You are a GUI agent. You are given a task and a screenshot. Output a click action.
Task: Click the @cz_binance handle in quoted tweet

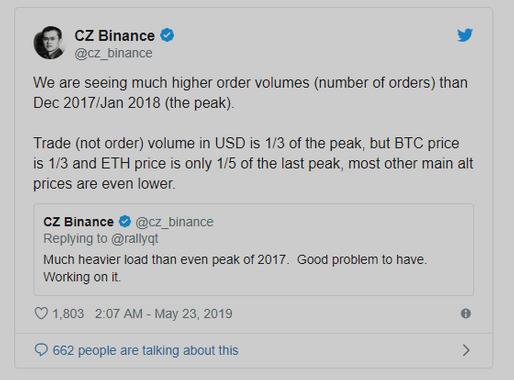click(x=174, y=222)
